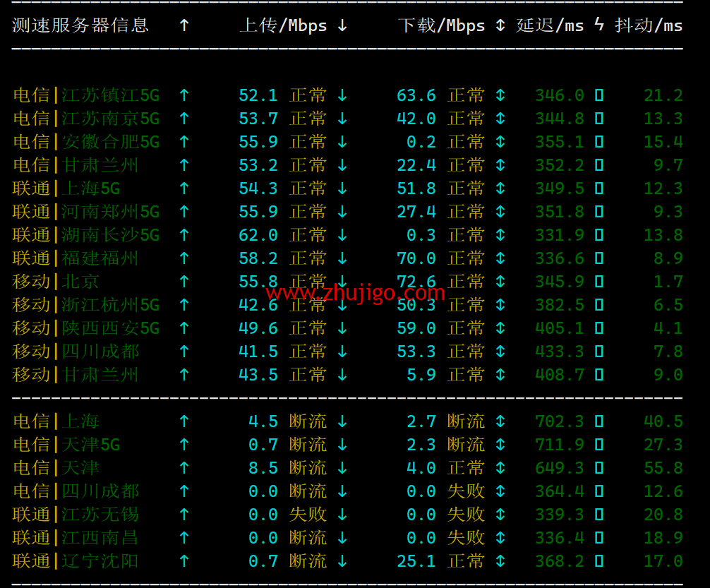
Task: Click the '延迟/ms' column header
Action: (x=550, y=25)
